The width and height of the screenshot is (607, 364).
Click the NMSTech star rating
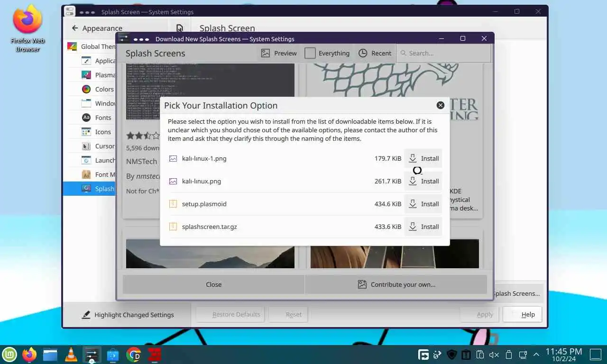click(x=143, y=136)
